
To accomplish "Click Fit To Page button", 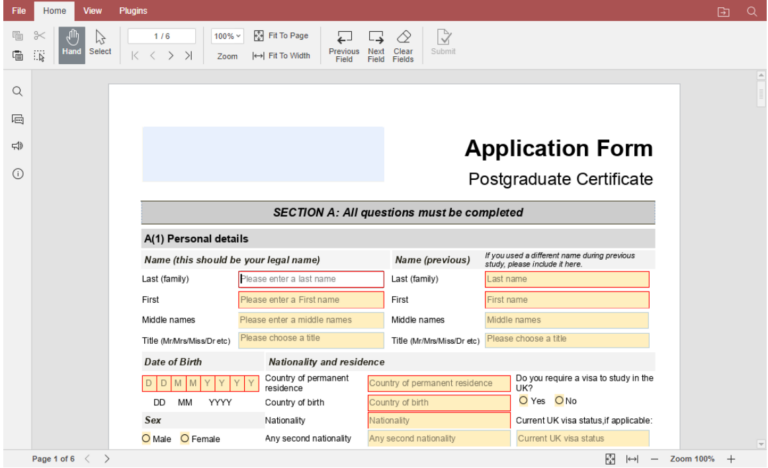I will 281,35.
